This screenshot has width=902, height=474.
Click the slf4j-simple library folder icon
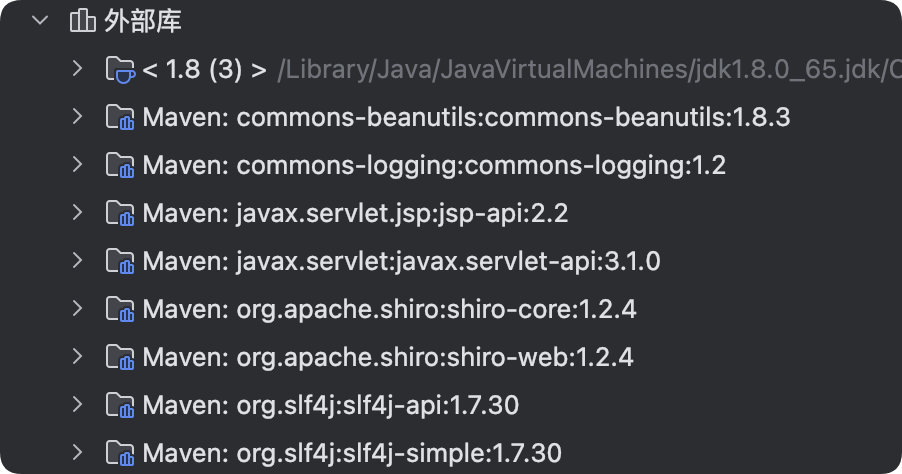[120, 451]
